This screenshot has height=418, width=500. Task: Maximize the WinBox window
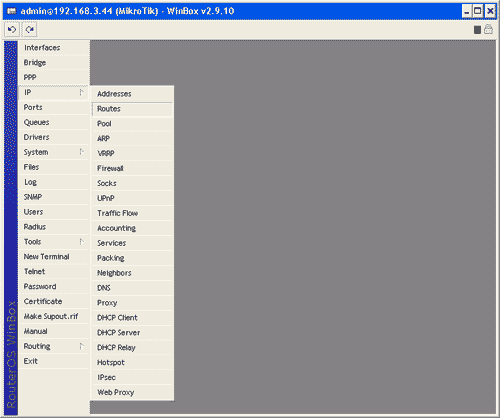coord(478,11)
